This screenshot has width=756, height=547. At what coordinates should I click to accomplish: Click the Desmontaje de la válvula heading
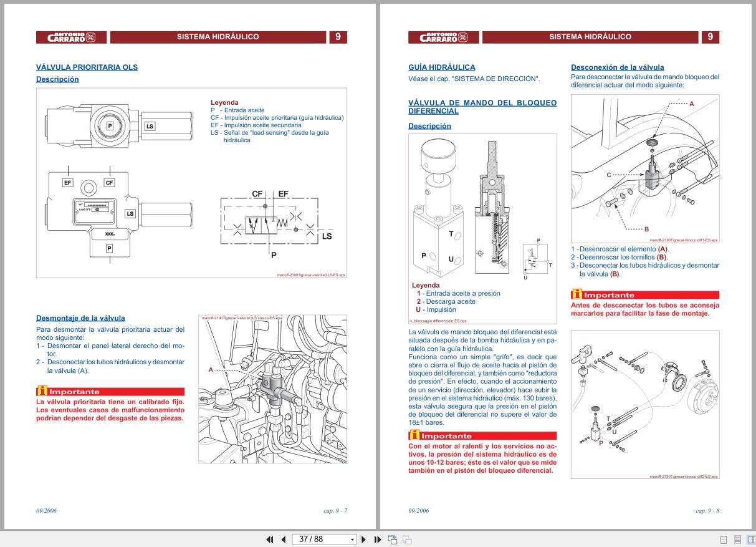point(80,318)
